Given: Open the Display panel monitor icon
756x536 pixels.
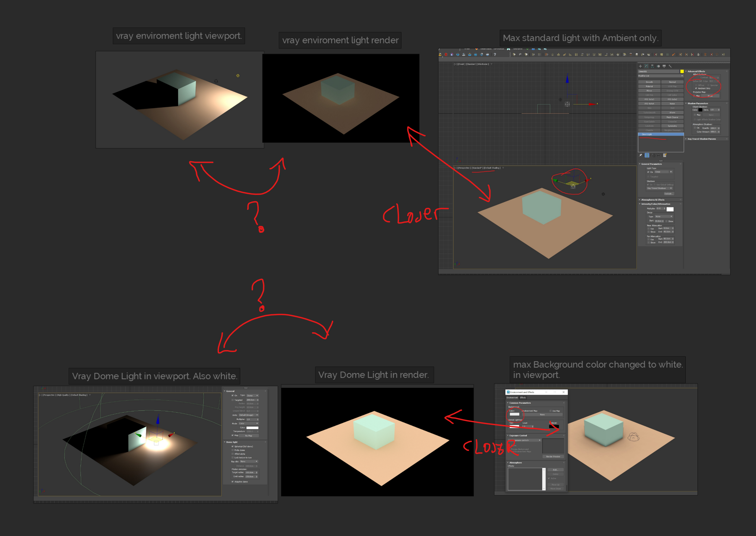Looking at the screenshot, I should click(x=664, y=66).
